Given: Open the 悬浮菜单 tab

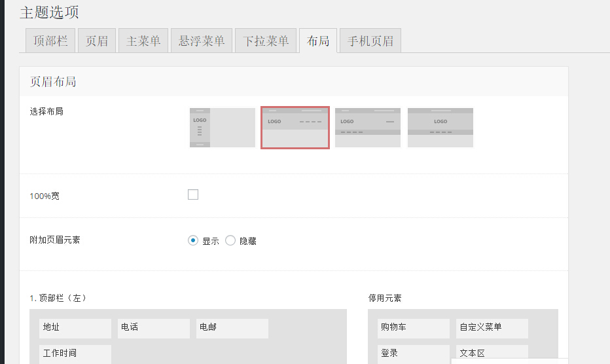Looking at the screenshot, I should click(202, 41).
